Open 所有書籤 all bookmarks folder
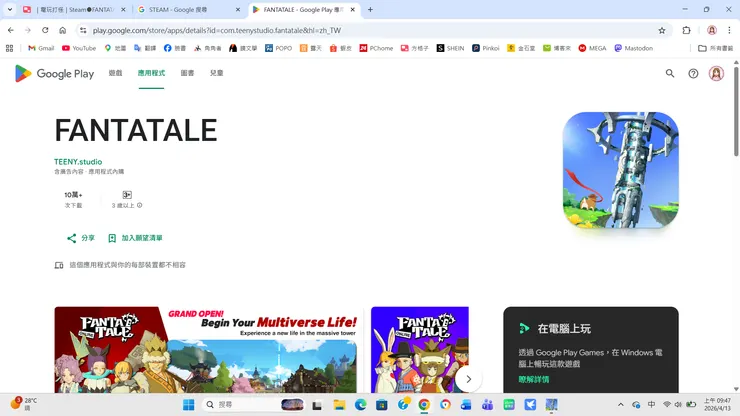Screen dimensions: 740x416 tap(715, 48)
